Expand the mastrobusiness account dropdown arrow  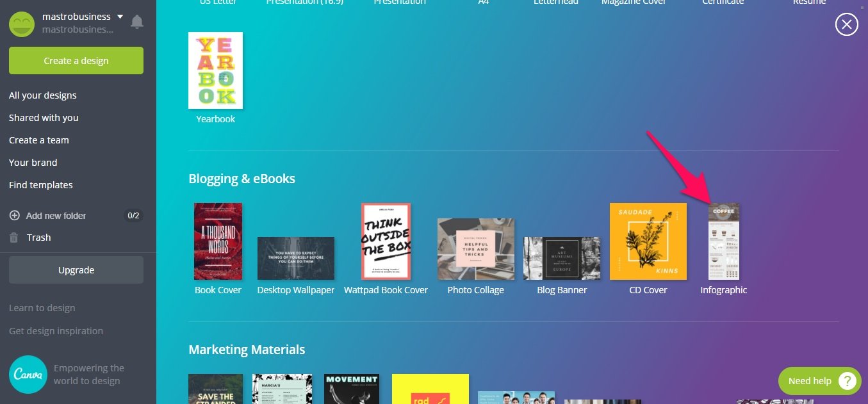point(120,17)
